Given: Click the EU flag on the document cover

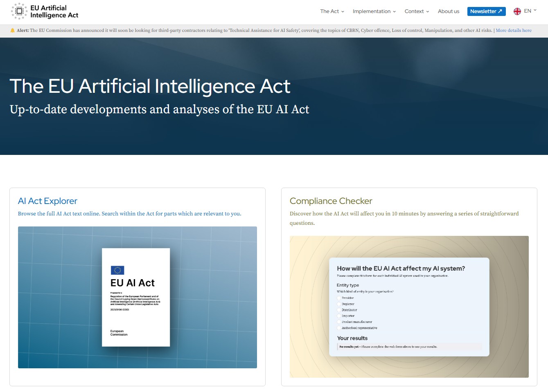Looking at the screenshot, I should click(117, 270).
